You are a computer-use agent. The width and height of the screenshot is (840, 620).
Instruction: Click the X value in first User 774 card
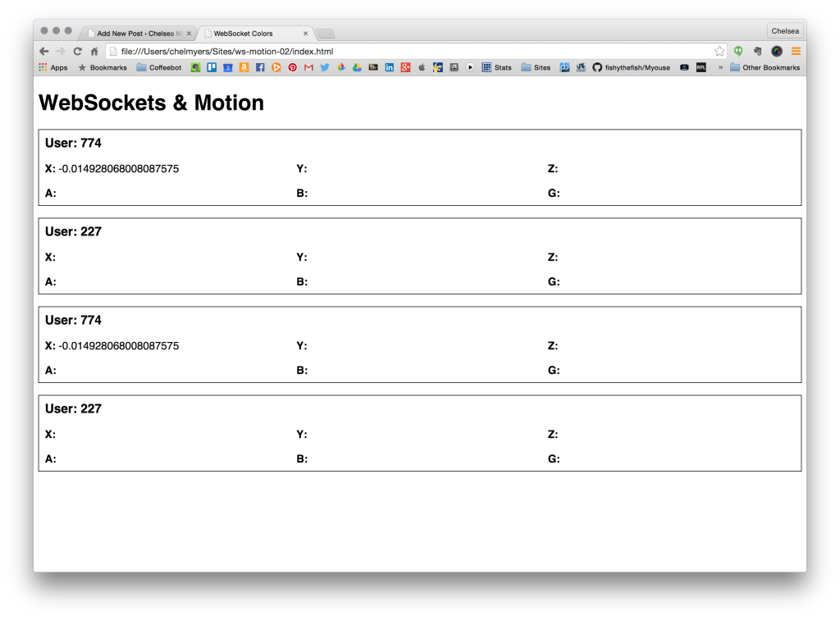[x=118, y=169]
